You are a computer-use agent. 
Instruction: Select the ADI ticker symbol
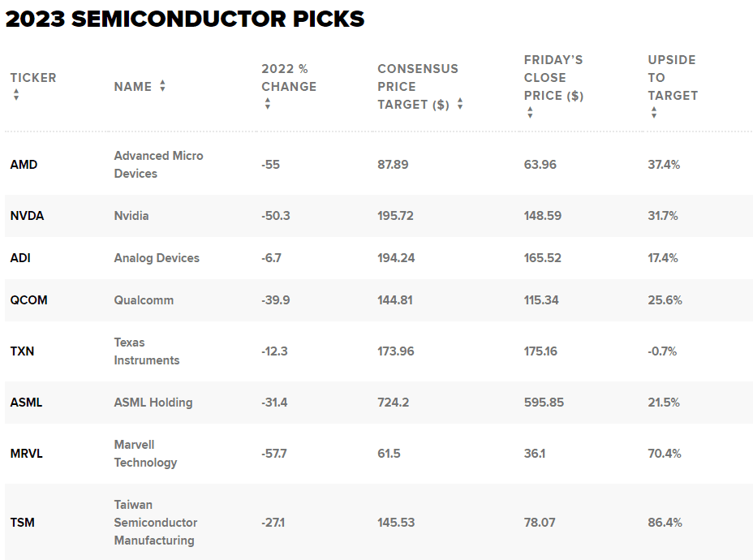[21, 258]
